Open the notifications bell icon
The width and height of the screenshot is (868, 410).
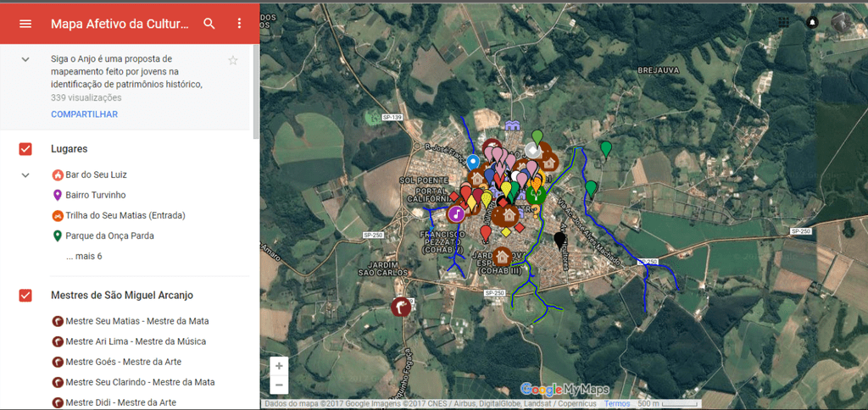point(812,22)
